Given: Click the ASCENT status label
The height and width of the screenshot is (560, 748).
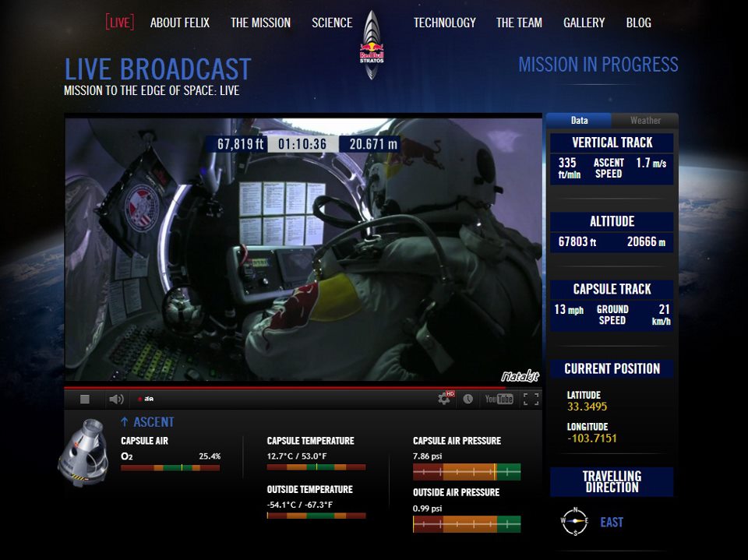Looking at the screenshot, I should (153, 421).
